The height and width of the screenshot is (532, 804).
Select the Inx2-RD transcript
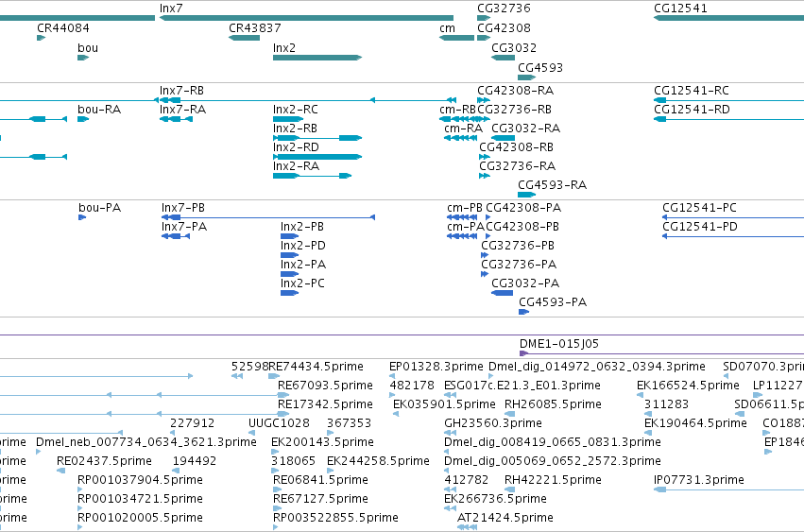coord(296,147)
